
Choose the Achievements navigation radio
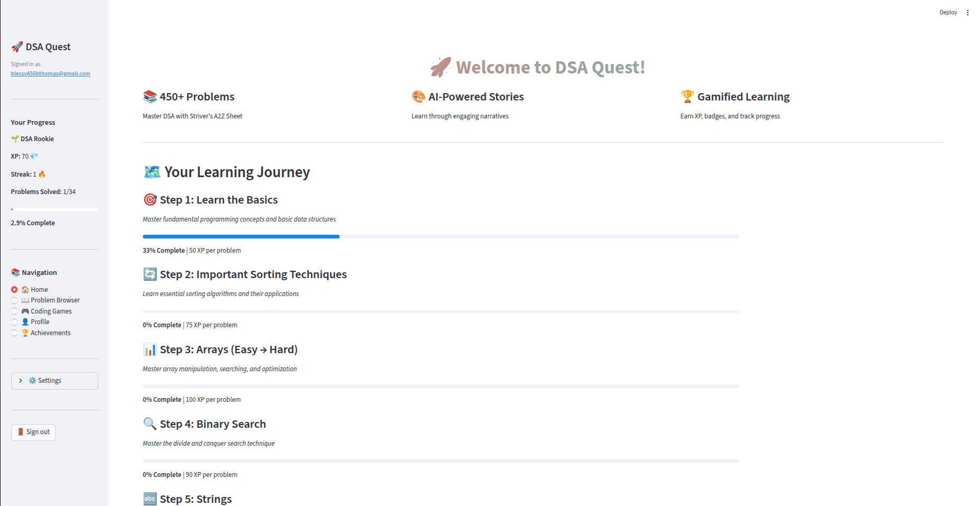[x=14, y=333]
